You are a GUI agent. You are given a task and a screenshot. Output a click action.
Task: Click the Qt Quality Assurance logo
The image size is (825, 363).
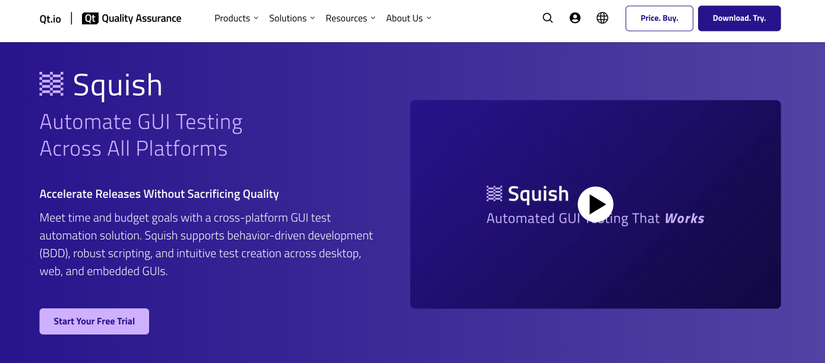tap(132, 18)
